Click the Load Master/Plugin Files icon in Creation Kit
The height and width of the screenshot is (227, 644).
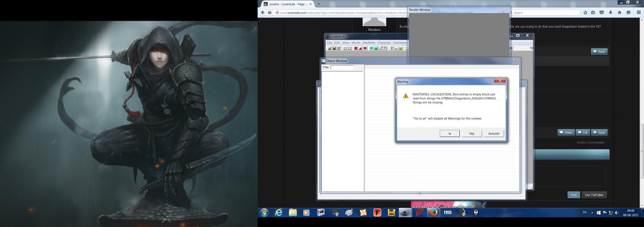pos(329,48)
